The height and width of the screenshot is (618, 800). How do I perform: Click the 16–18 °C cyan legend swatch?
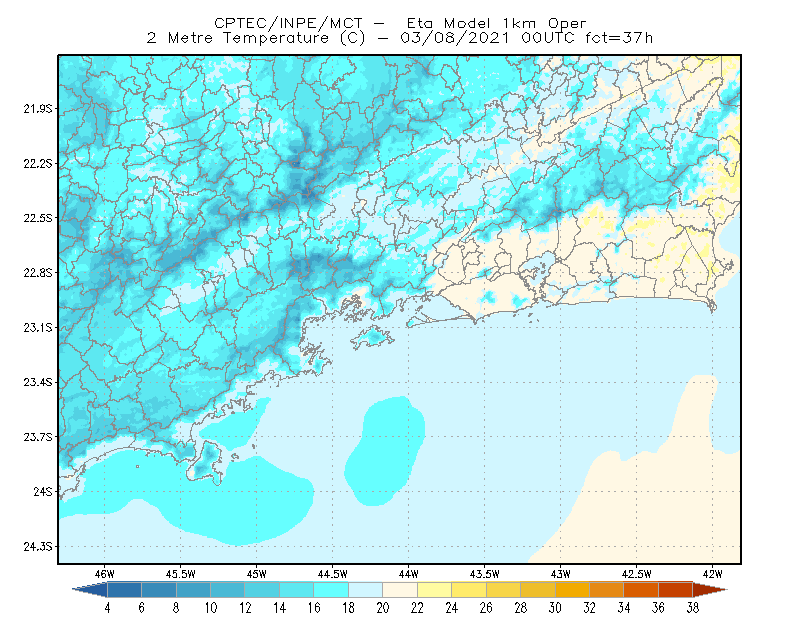[x=331, y=590]
